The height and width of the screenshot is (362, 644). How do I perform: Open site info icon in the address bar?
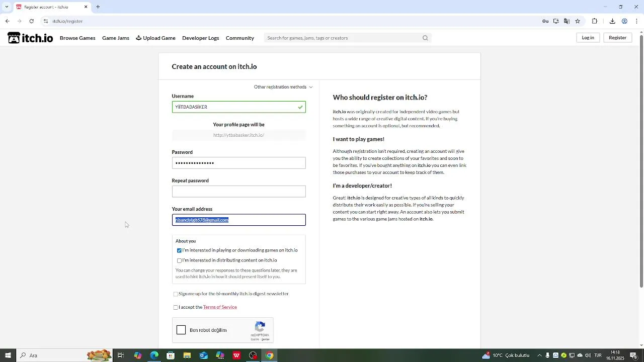(46, 21)
